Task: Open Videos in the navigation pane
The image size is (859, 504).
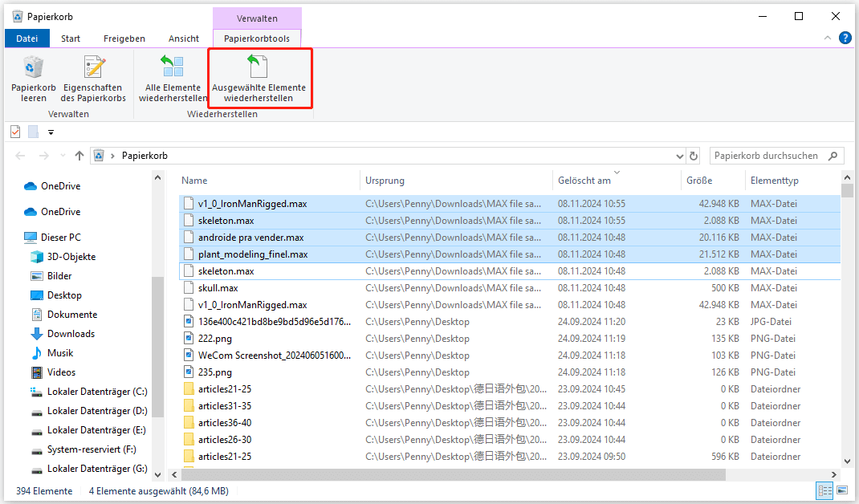Action: tap(53, 372)
